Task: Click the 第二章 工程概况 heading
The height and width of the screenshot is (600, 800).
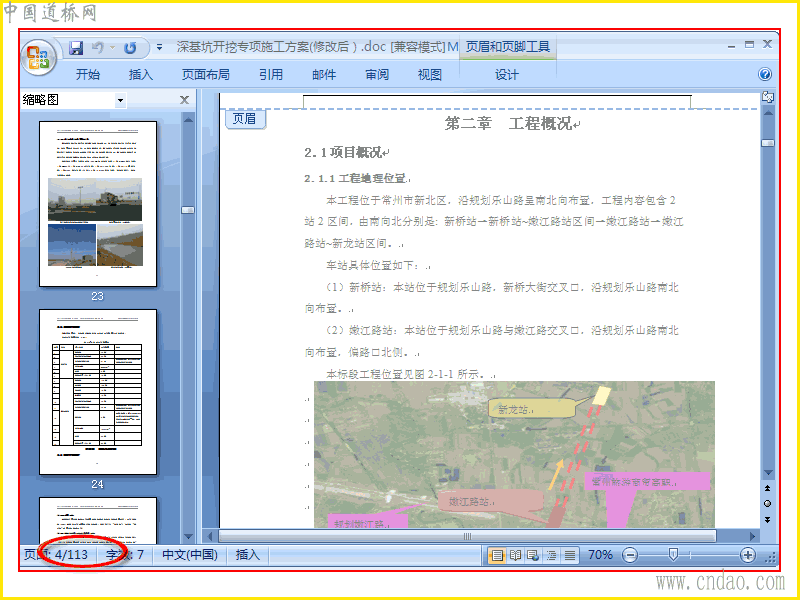Action: [x=508, y=123]
